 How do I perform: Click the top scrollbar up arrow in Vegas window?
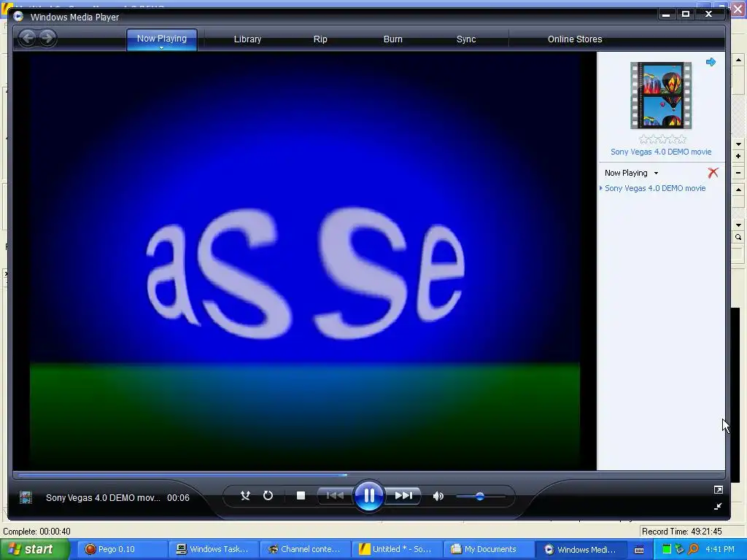point(738,60)
